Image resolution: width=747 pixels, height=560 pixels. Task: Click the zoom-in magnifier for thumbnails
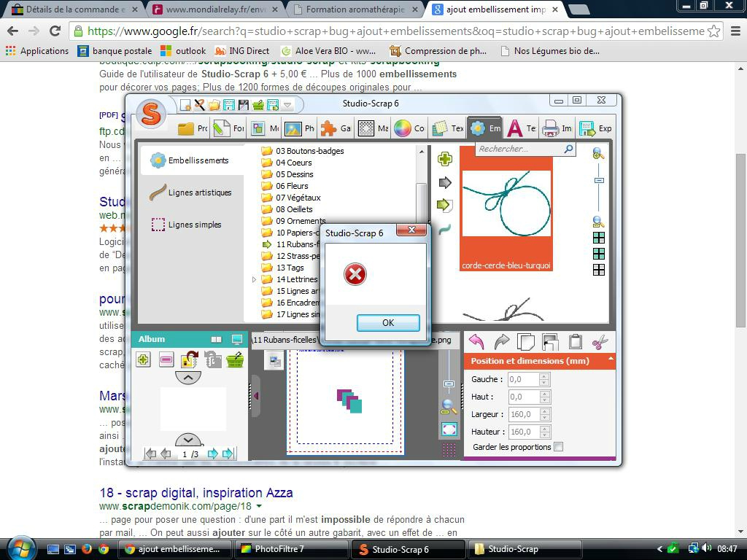pyautogui.click(x=598, y=153)
